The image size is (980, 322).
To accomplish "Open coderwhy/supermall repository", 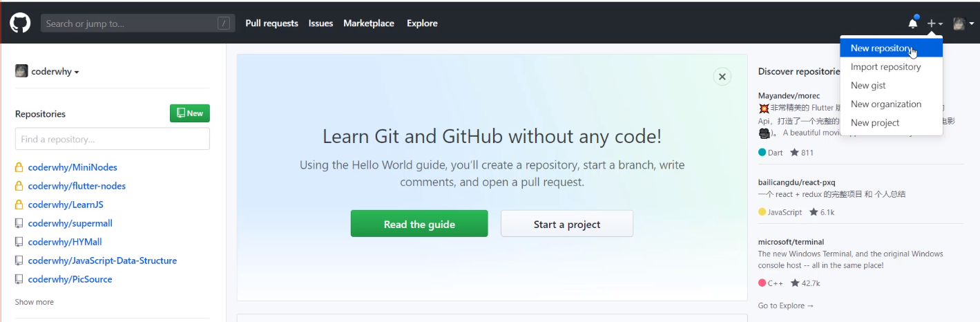I will (70, 223).
